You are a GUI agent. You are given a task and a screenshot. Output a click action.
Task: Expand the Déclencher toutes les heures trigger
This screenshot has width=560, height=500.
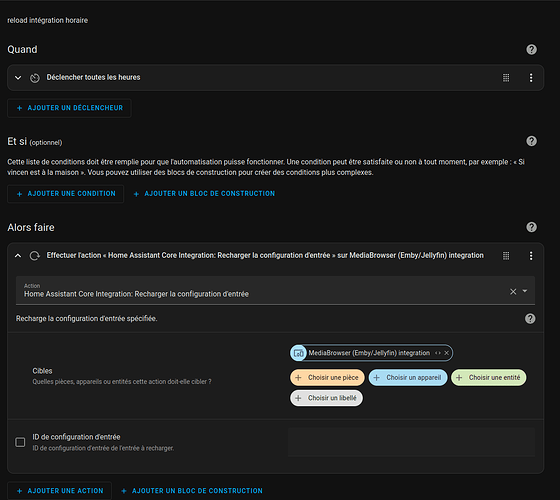click(x=18, y=78)
